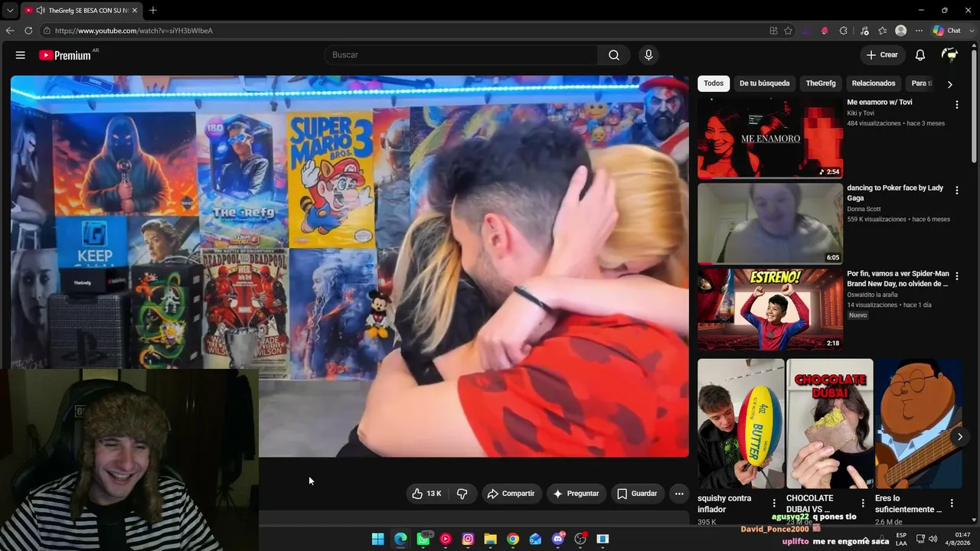
Task: Like the video with 13 K likes
Action: coord(426,494)
